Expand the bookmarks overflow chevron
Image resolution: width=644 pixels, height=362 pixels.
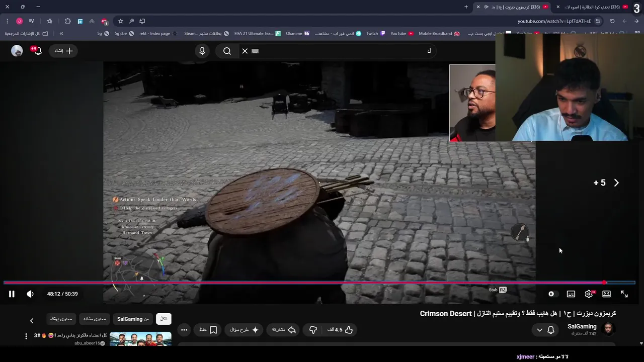click(61, 33)
